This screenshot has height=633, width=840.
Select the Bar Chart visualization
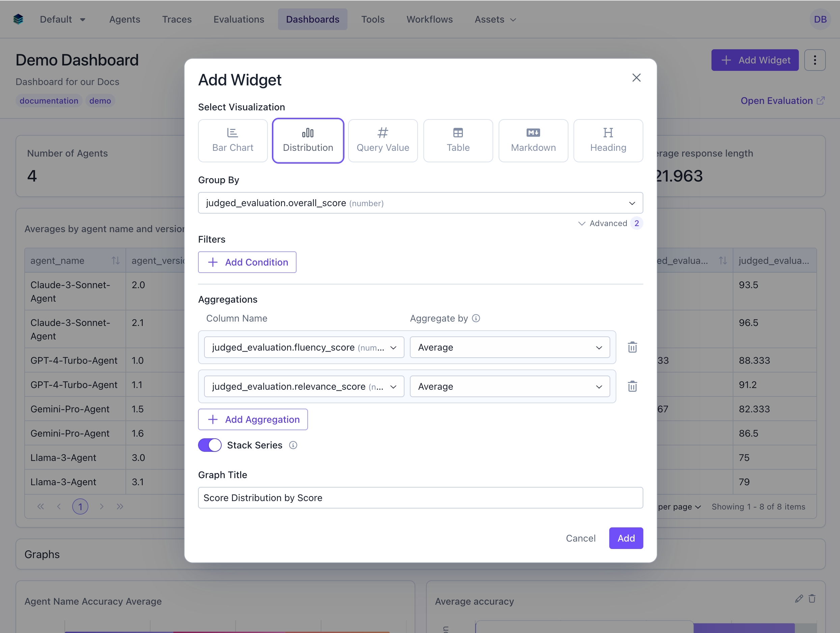point(232,140)
